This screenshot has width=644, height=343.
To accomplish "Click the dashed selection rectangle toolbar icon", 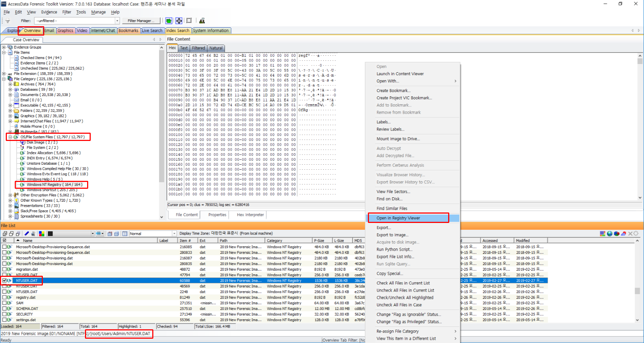I will click(189, 21).
